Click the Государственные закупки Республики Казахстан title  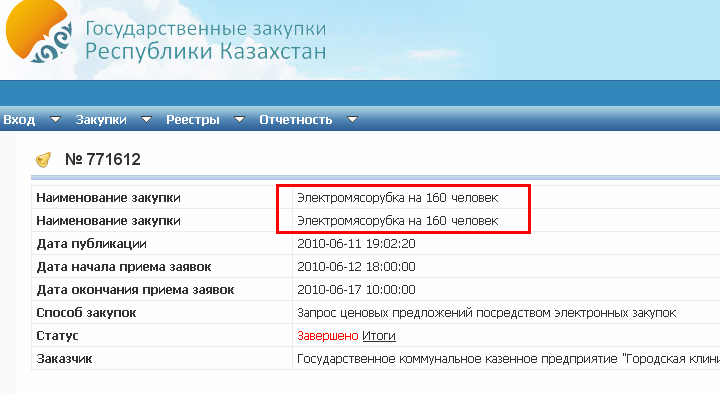point(206,40)
